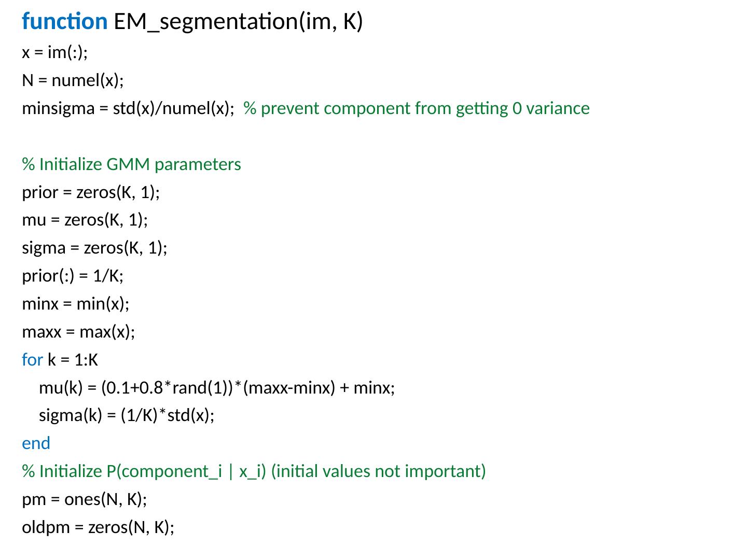The width and height of the screenshot is (747, 560).
Task: Click the '% Initialize GMM parameters' comment
Action: (x=131, y=164)
